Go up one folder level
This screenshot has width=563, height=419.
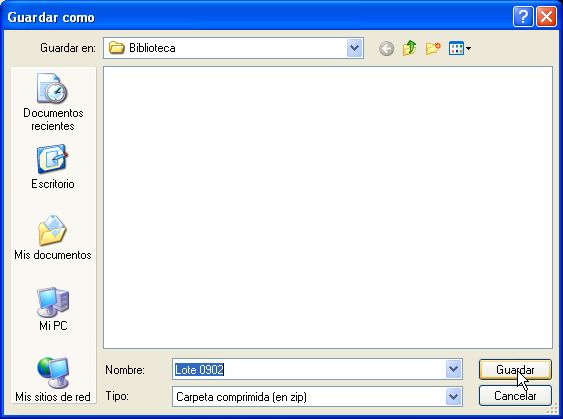coord(409,48)
